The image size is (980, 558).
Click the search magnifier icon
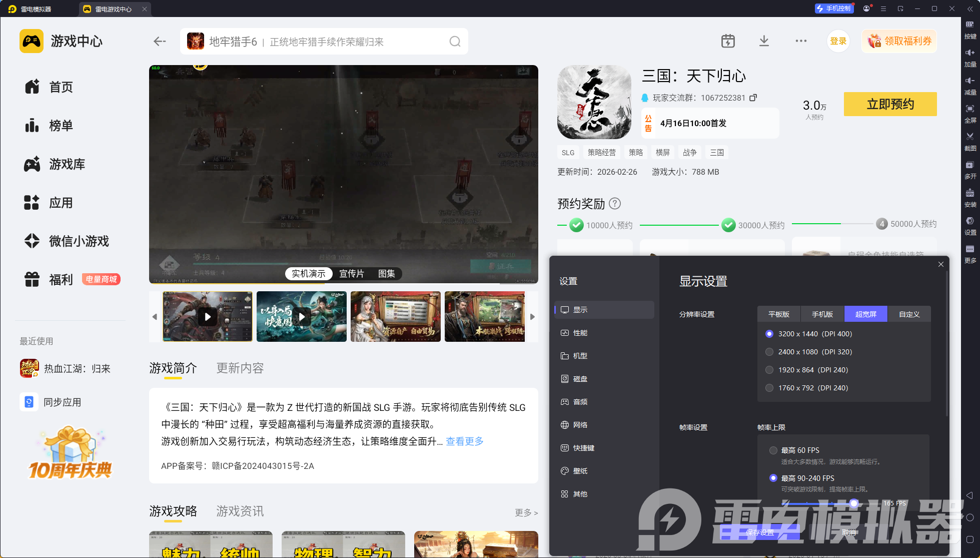[455, 42]
